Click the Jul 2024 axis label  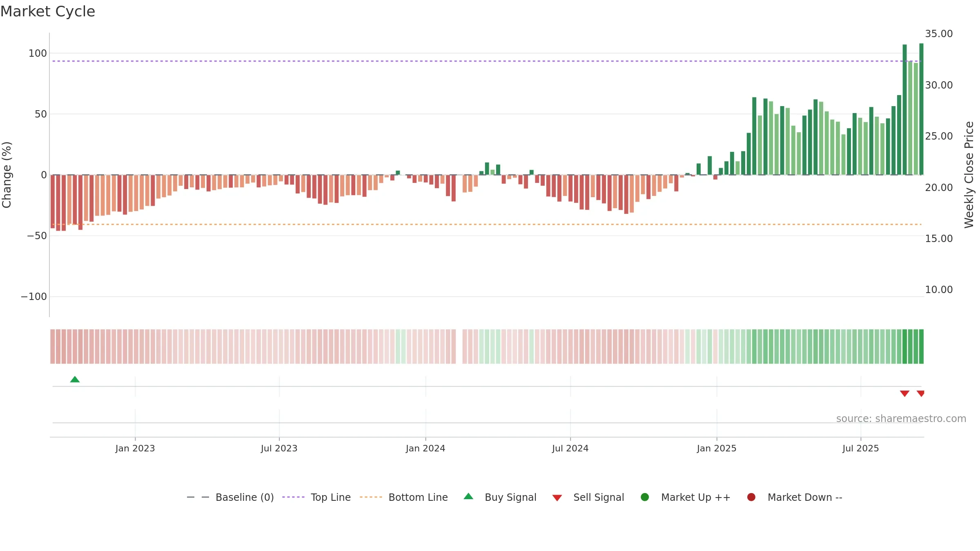point(570,449)
